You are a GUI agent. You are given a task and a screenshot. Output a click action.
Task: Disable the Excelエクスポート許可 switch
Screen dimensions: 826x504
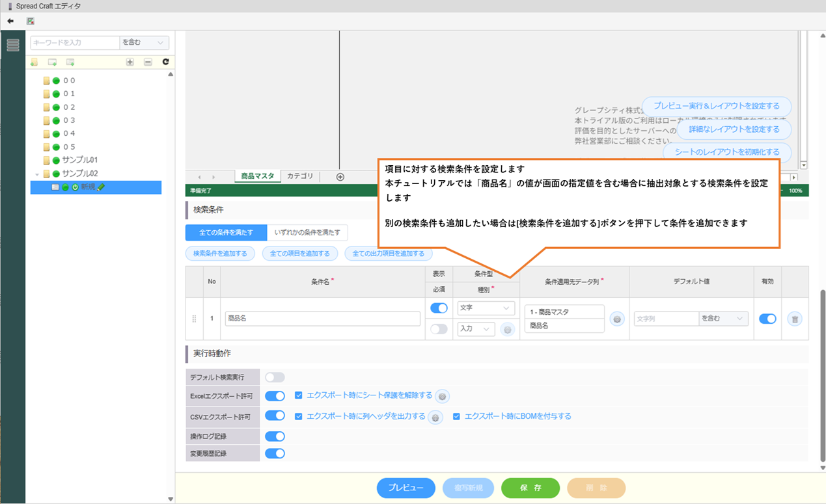coord(275,396)
